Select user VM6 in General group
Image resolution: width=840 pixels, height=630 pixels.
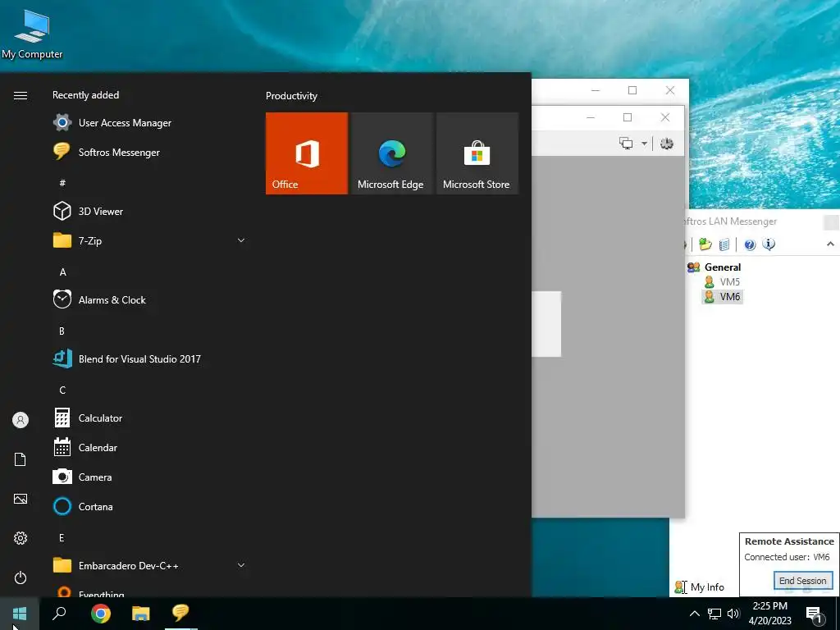[722, 297]
